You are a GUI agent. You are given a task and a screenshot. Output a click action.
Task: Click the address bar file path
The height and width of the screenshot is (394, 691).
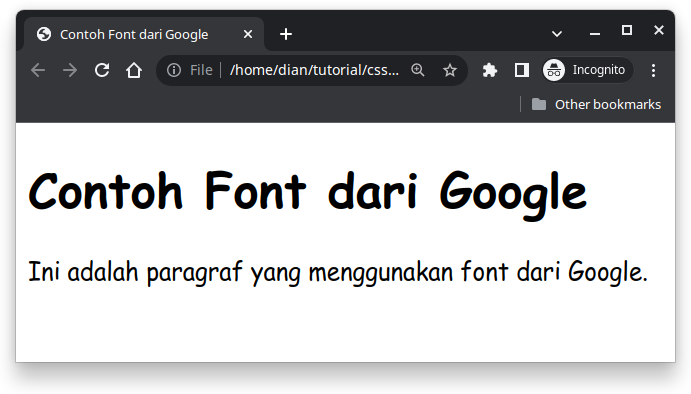click(315, 70)
